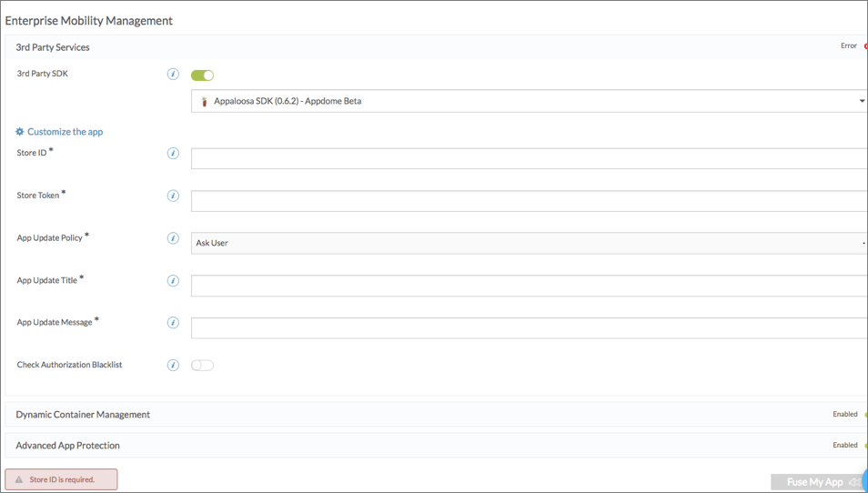The image size is (868, 493).
Task: Collapse the 3rd Party Services section
Action: 436,47
